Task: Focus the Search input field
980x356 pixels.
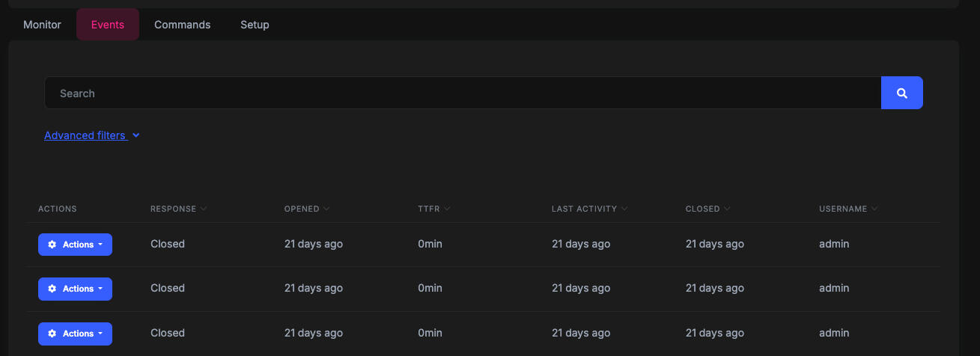Action: click(462, 93)
